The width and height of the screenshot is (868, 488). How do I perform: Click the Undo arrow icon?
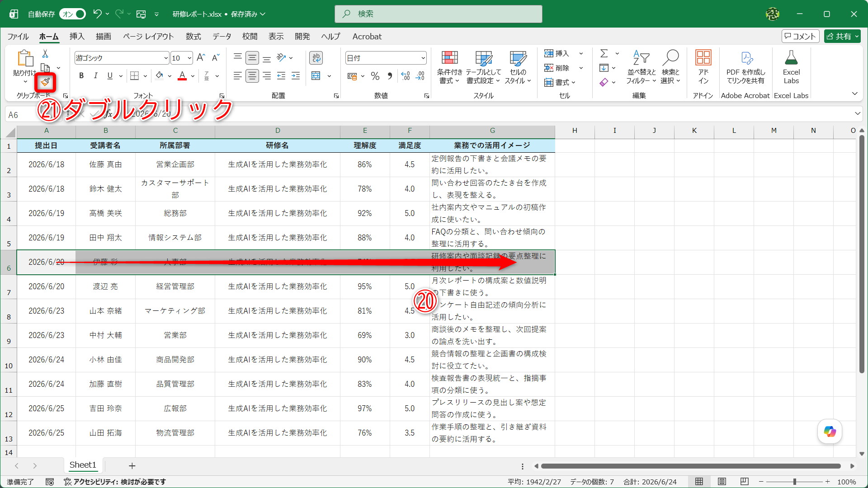coord(97,14)
